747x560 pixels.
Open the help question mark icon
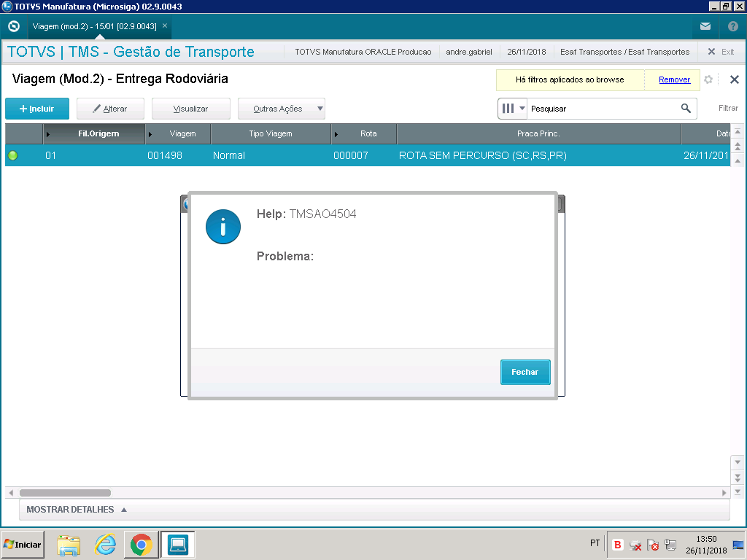732,26
